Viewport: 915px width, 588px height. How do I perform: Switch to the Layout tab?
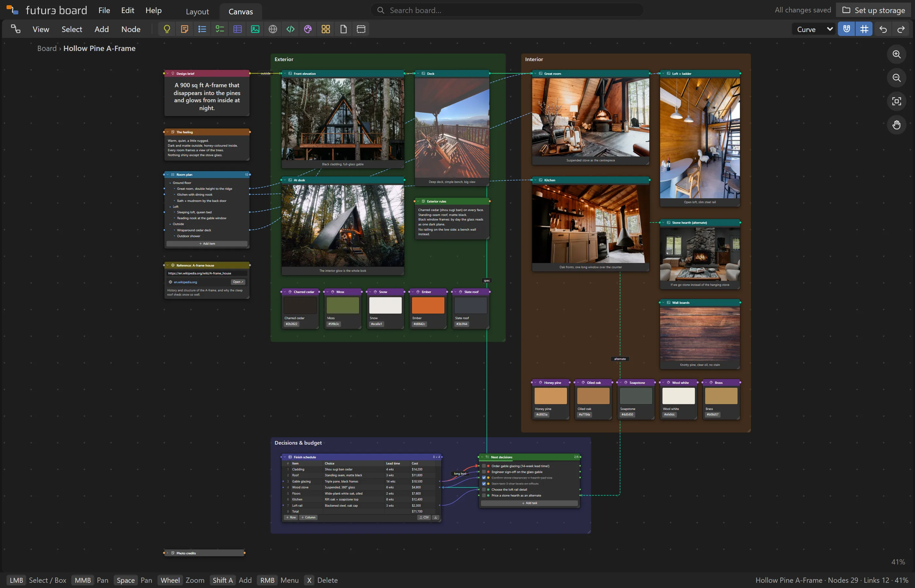click(x=197, y=11)
